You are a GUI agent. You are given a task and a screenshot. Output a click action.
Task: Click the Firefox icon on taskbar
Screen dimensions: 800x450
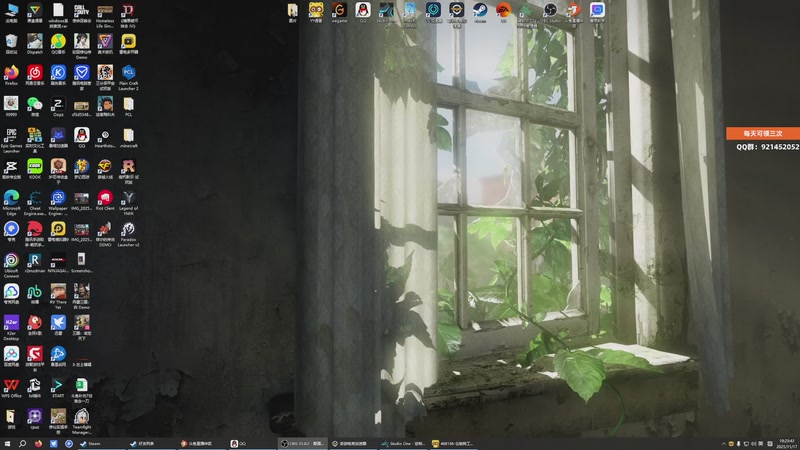click(38, 444)
